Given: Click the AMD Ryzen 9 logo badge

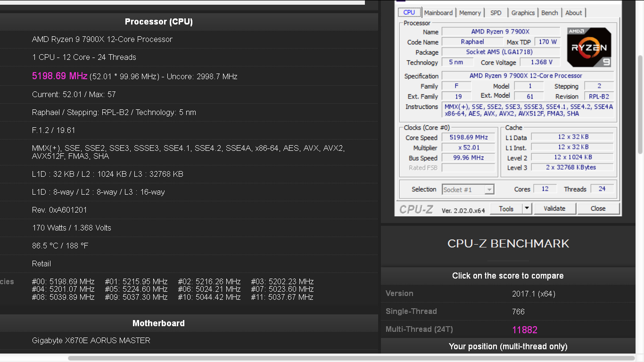Looking at the screenshot, I should (589, 47).
